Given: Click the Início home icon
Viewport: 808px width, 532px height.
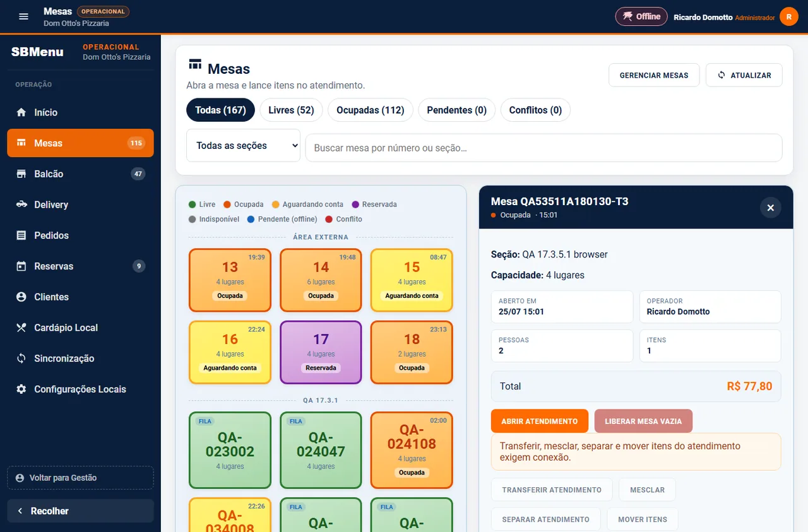Looking at the screenshot, I should [21, 112].
